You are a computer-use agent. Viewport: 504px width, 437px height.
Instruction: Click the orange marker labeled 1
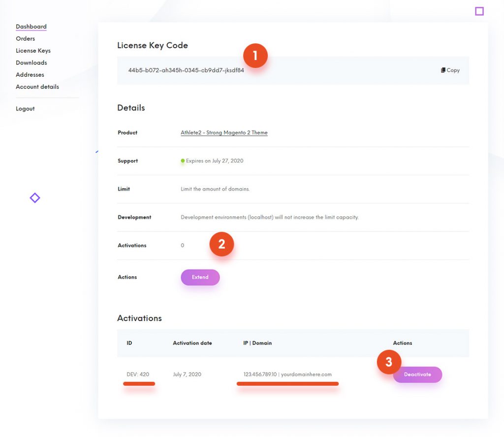point(255,56)
